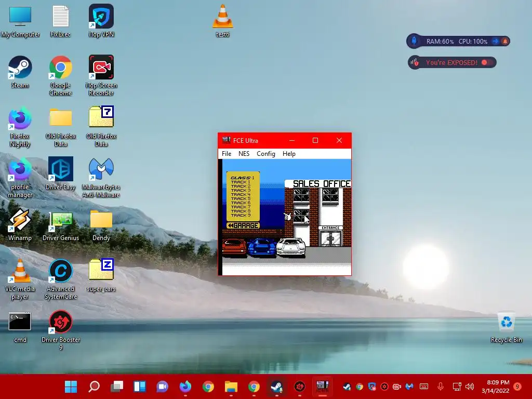Select the Advanced SystemCare shortcut
Viewport: 532px width, 399px height.
pos(60,280)
